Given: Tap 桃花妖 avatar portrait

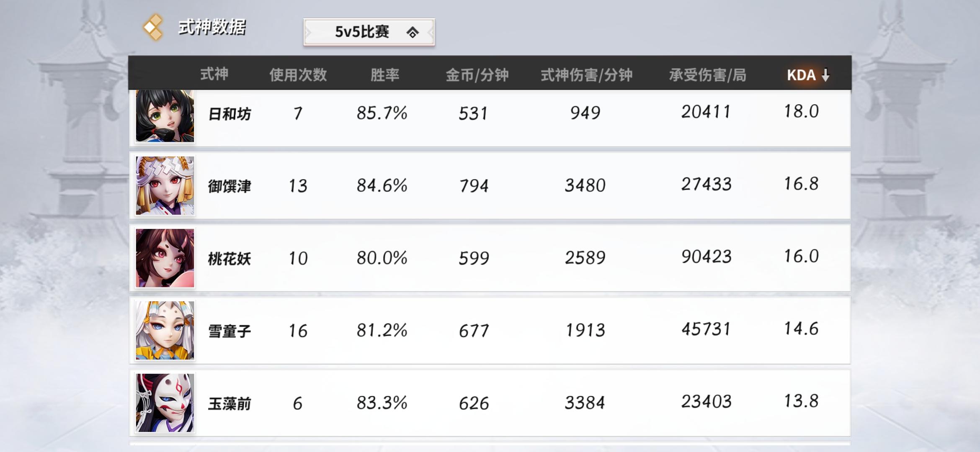Looking at the screenshot, I should [x=165, y=258].
